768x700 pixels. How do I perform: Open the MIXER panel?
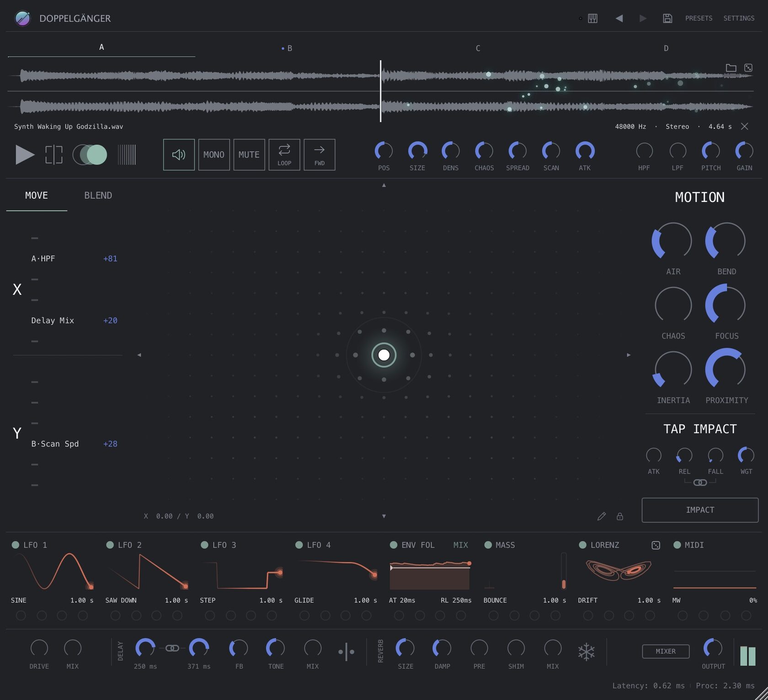click(x=666, y=652)
